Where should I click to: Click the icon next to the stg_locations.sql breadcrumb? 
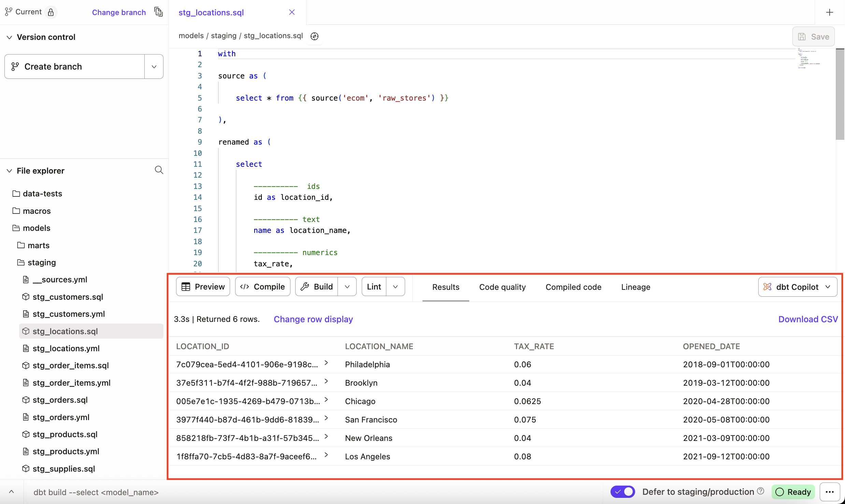(x=314, y=36)
